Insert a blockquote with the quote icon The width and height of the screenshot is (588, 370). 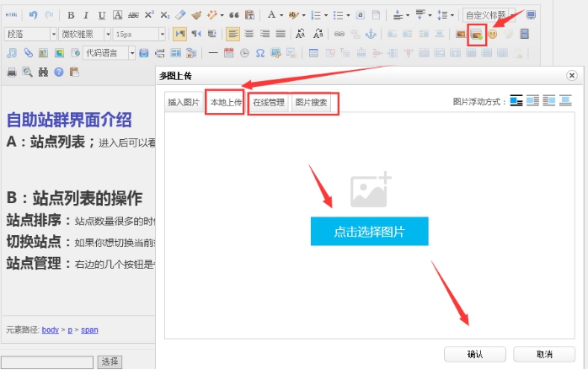tap(232, 15)
